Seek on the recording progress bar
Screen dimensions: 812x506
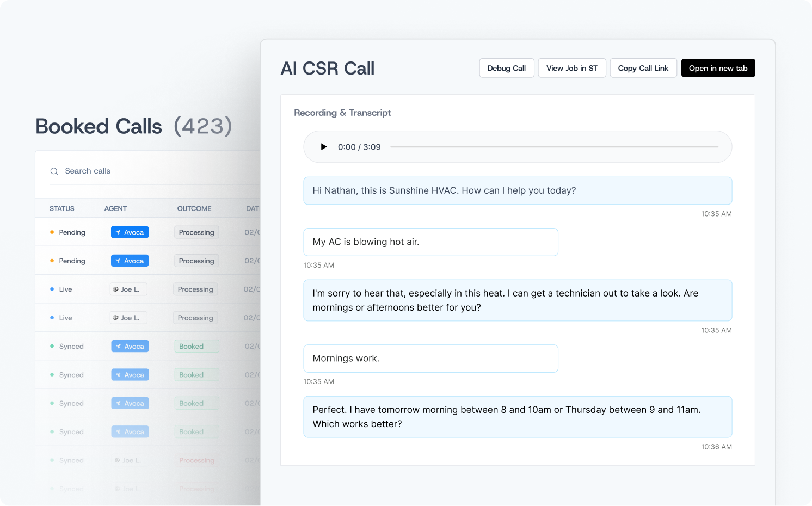click(x=554, y=147)
